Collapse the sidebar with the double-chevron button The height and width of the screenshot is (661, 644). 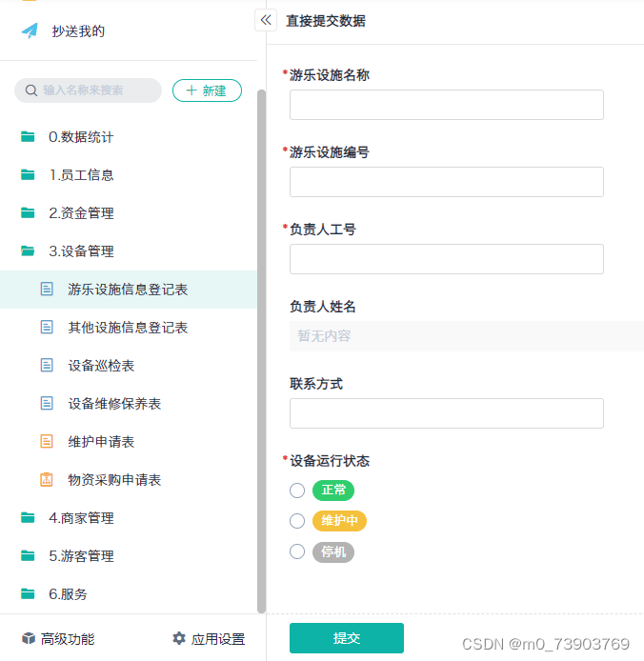point(266,20)
